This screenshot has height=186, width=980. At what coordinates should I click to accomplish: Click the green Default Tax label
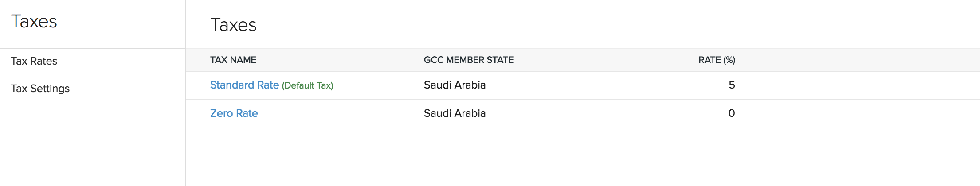point(307,85)
